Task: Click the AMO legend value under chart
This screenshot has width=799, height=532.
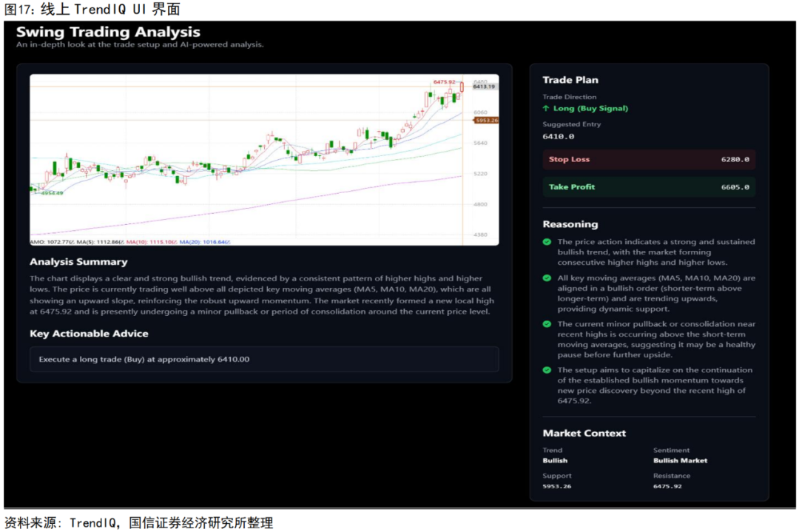Action: 52,242
